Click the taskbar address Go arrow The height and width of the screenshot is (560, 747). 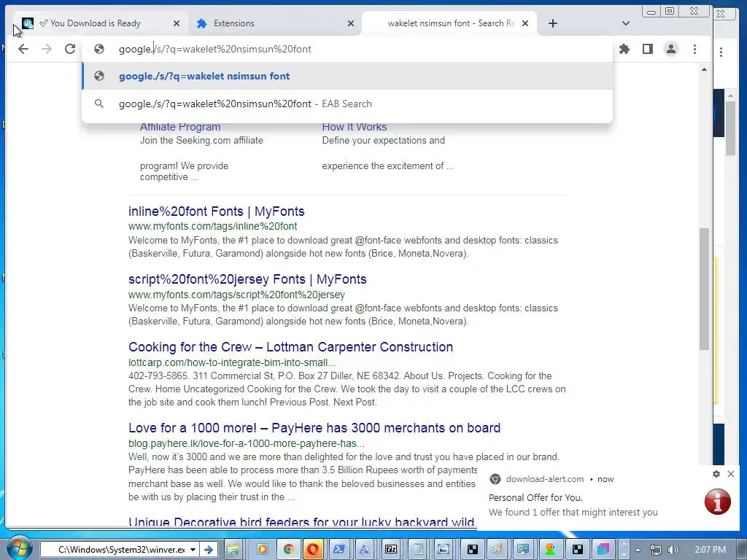tap(208, 550)
